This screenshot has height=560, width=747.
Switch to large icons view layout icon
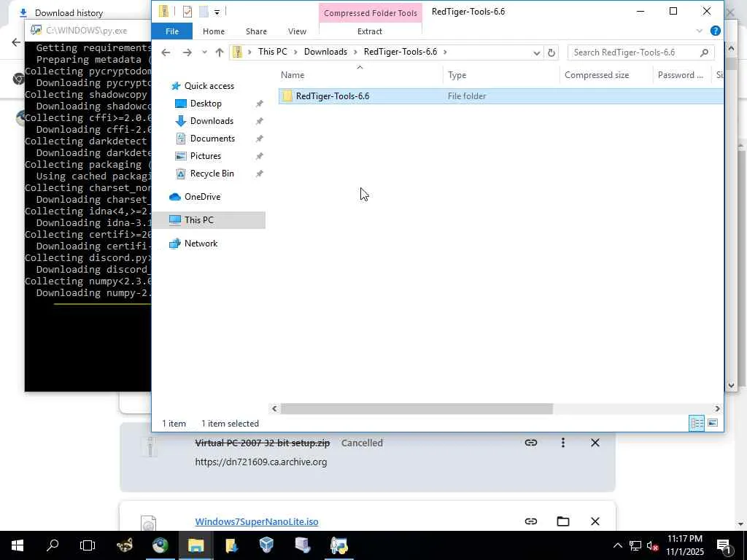tap(713, 423)
